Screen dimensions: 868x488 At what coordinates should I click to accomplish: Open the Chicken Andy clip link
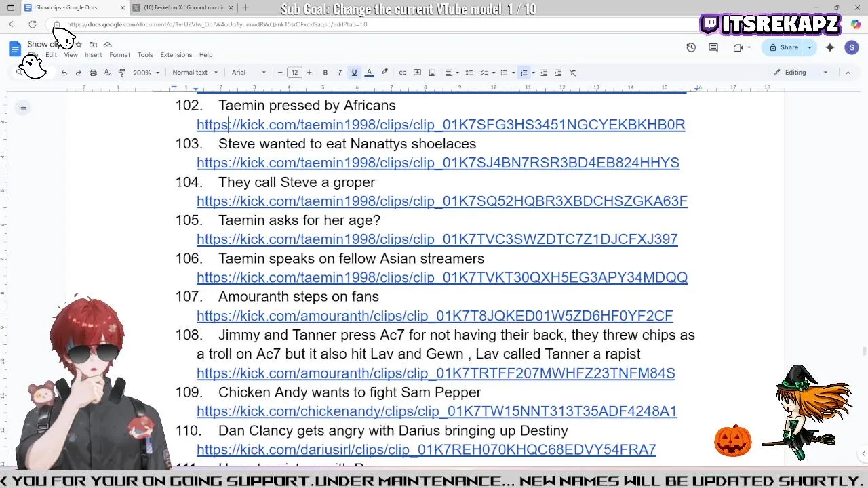pyautogui.click(x=437, y=411)
